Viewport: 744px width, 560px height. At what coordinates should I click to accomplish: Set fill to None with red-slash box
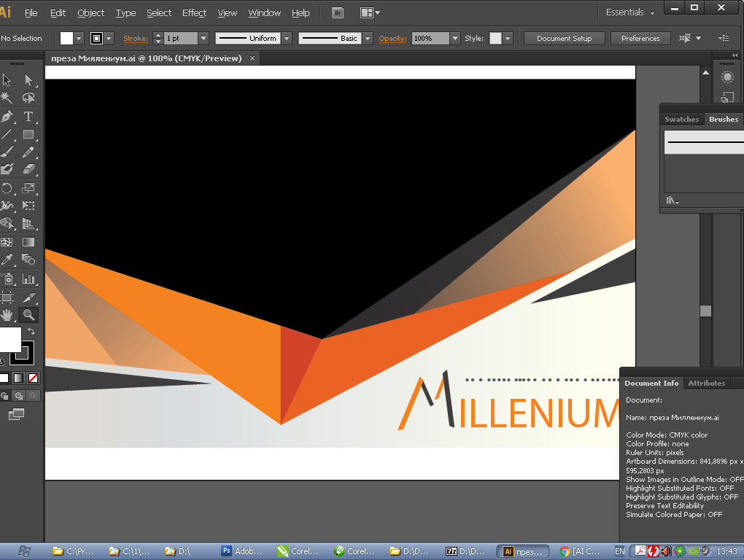[33, 378]
